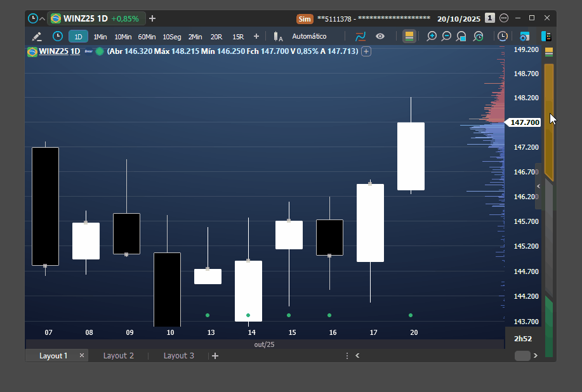
Task: Click the black candle for day 07
Action: tap(45, 207)
